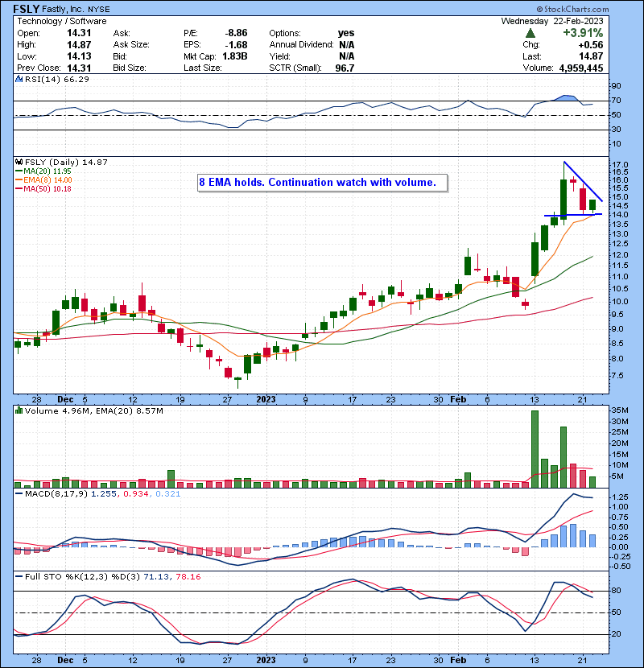Click the '8 EMA holds' annotation box
This screenshot has width=644, height=668.
[x=323, y=183]
